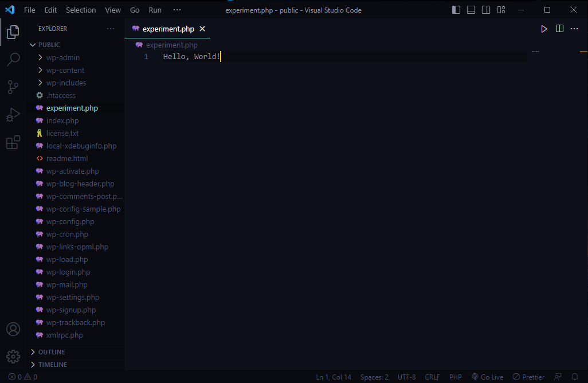Open the Accounts menu icon
Viewport: 588px width, 383px height.
[x=13, y=329]
